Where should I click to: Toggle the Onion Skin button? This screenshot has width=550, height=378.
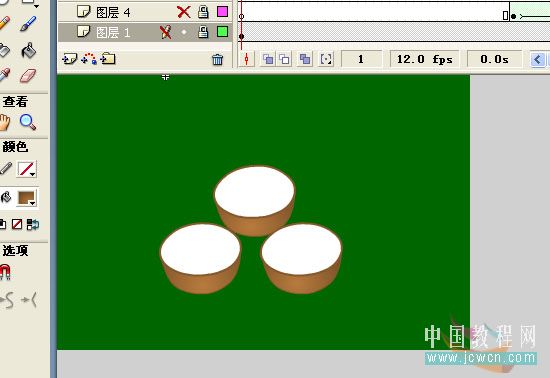tap(268, 59)
